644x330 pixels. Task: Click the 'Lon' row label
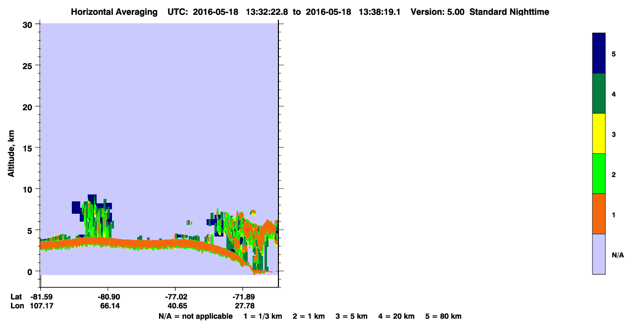tap(17, 306)
